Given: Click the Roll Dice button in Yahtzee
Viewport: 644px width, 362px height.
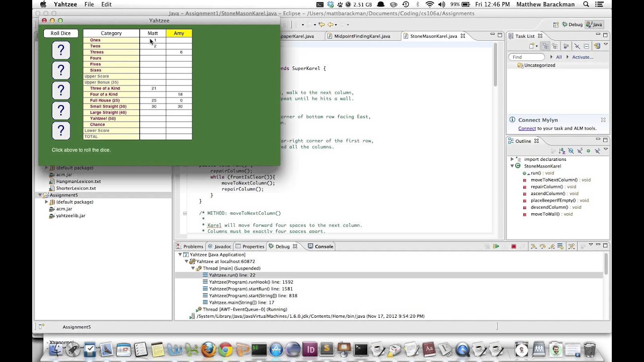Looking at the screenshot, I should click(61, 33).
